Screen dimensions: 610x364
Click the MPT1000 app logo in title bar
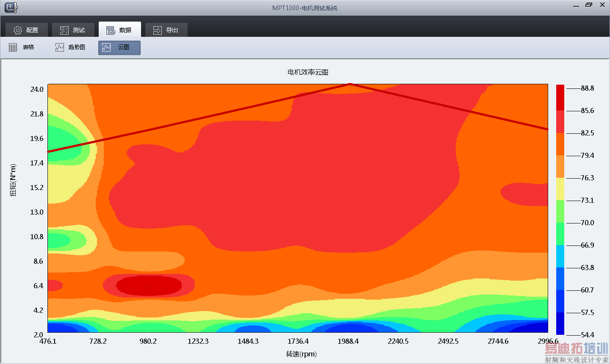pyautogui.click(x=11, y=7)
